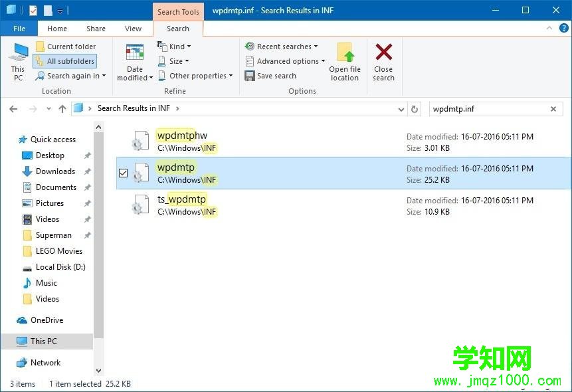Open the Downloads folder in the sidebar
Screen dimensions: 572x392
(x=56, y=171)
